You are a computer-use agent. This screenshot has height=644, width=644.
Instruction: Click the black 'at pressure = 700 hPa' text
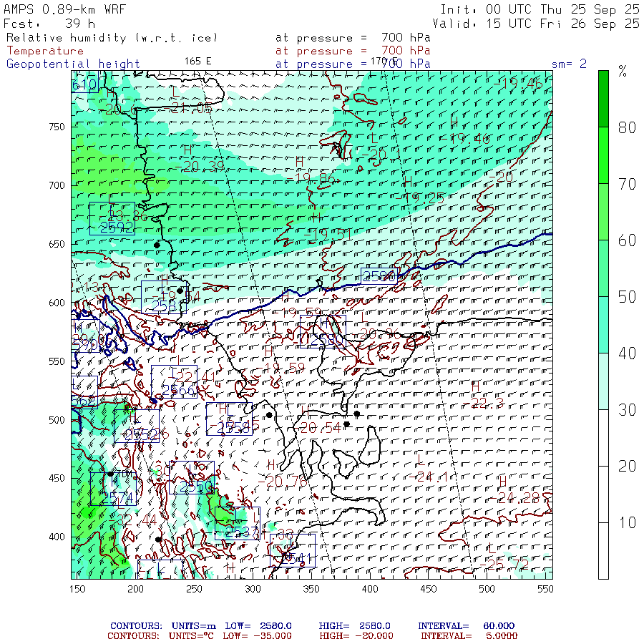click(353, 38)
